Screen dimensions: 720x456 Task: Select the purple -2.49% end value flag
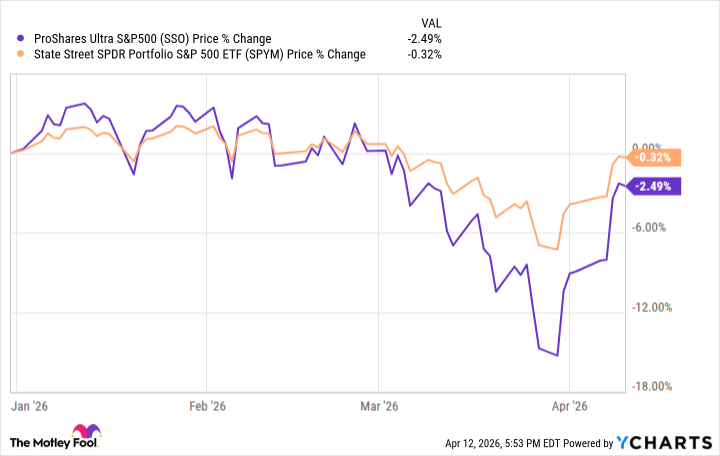pyautogui.click(x=653, y=186)
